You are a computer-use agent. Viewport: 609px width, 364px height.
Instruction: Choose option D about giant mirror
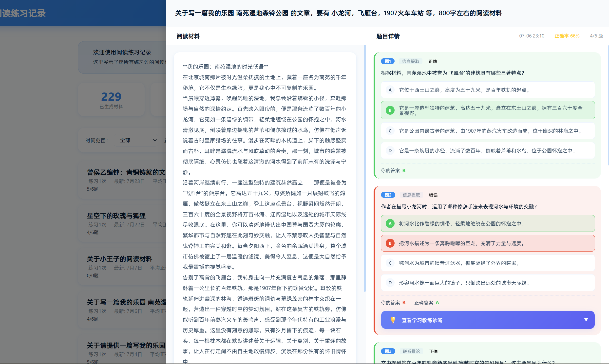pos(488,283)
